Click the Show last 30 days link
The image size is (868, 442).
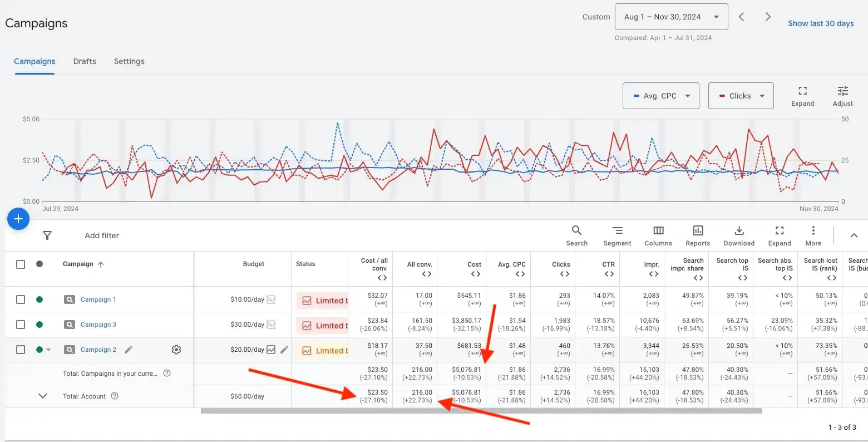tap(821, 23)
